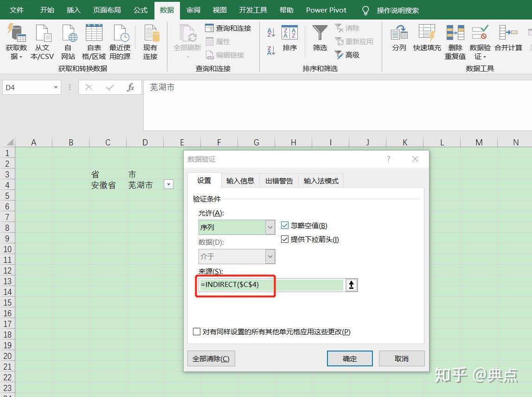Toggle the Filter (筛选) funnel
Viewport: 532px width, 397px height.
pyautogui.click(x=320, y=39)
